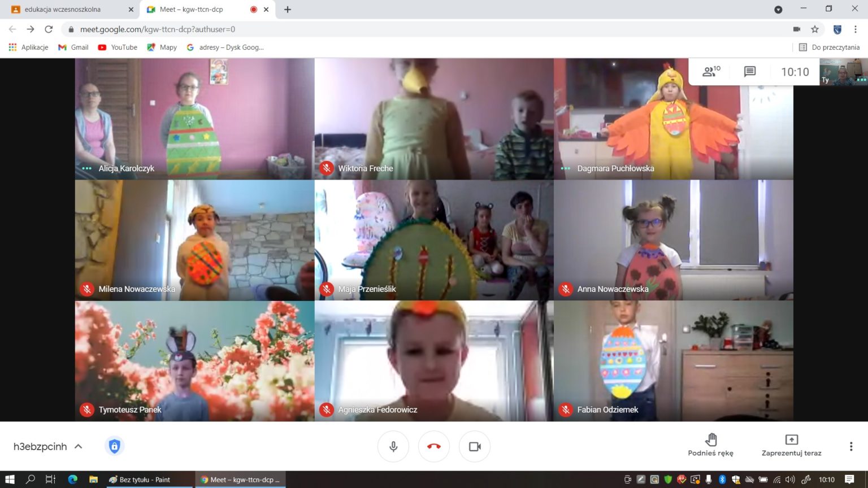Open more options menu in Meet

point(851,446)
